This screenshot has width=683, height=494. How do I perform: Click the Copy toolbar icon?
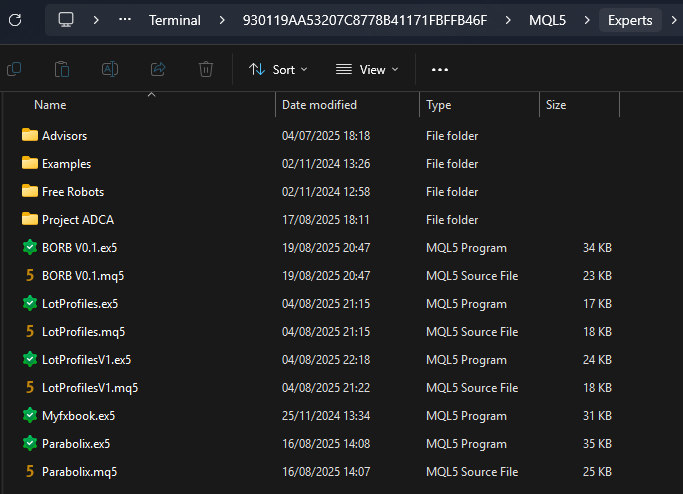point(14,69)
